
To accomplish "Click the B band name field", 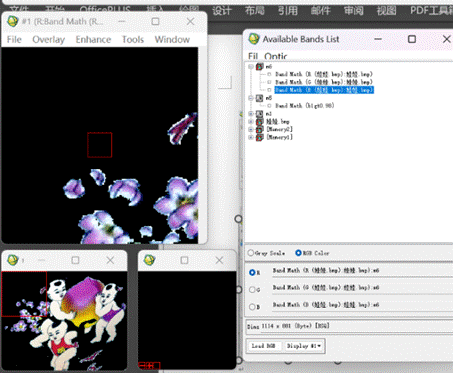I will [362, 305].
